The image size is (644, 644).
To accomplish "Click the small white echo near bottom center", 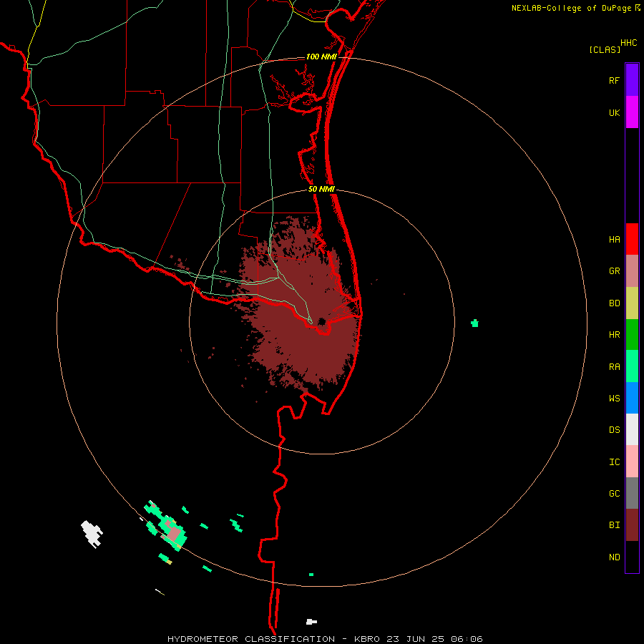I will [311, 622].
